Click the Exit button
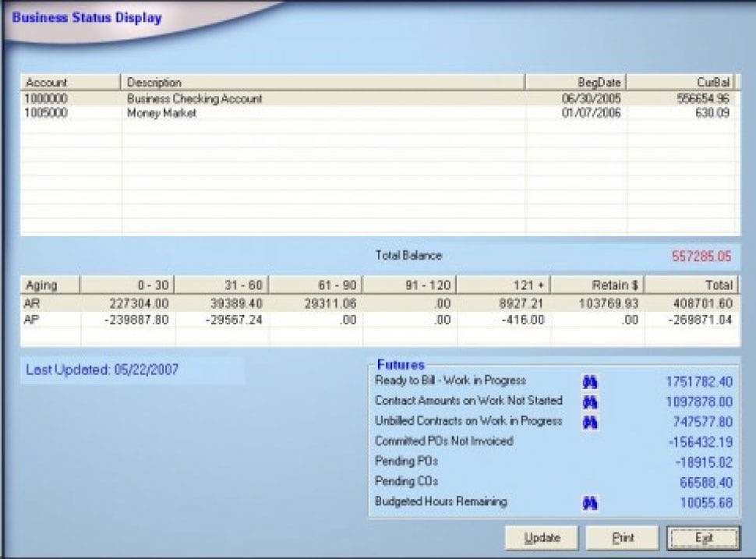The image size is (756, 559). 704,538
